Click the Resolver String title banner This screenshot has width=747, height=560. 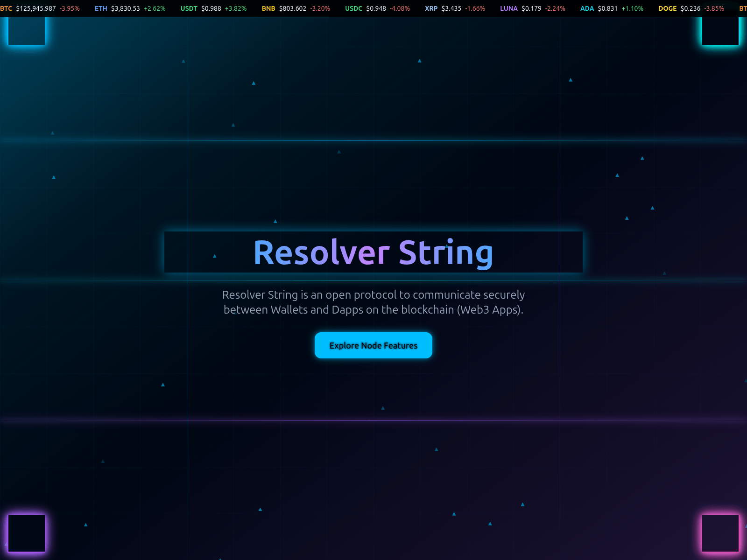coord(373,252)
